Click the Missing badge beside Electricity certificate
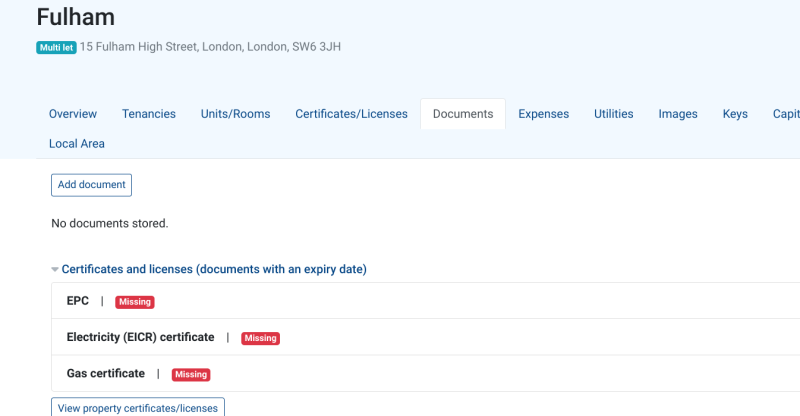The width and height of the screenshot is (800, 416). (260, 338)
